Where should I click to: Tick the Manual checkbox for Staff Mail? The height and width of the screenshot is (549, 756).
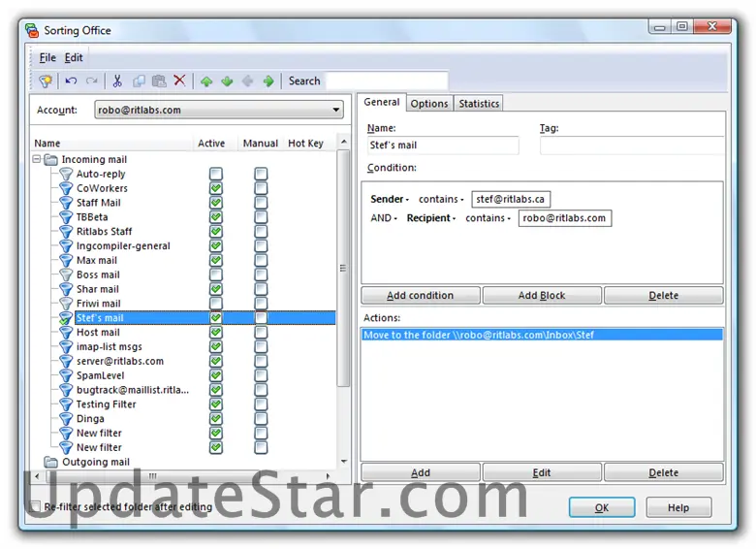[261, 203]
